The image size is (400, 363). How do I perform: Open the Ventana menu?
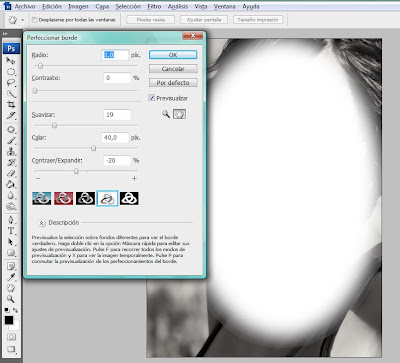click(224, 6)
